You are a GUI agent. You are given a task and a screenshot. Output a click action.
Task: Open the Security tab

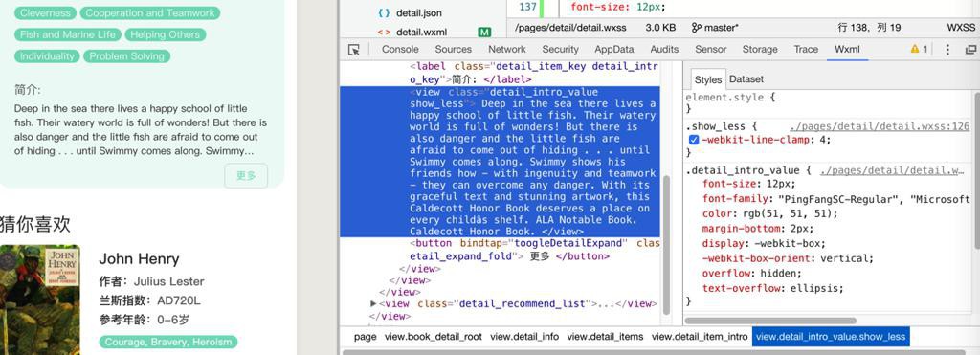coord(560,50)
